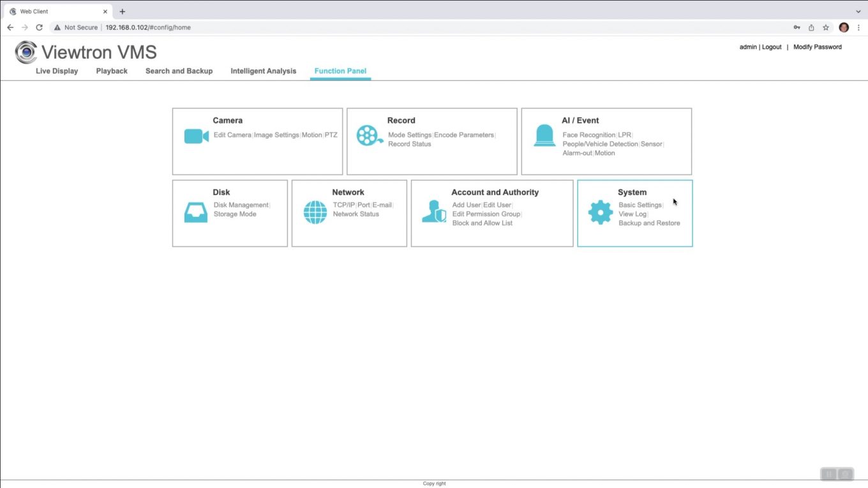Bookmark this page with the star icon

(826, 27)
